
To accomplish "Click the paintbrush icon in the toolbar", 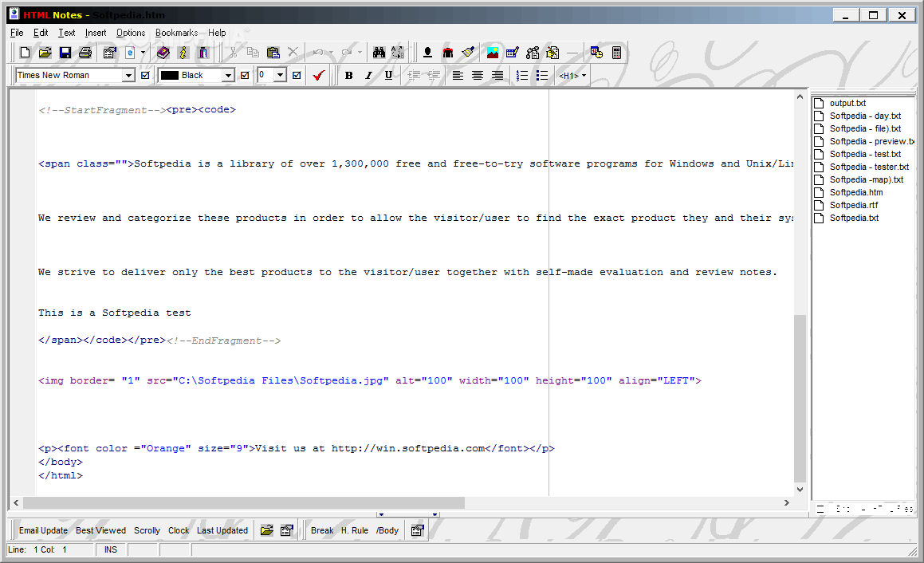I will click(468, 53).
